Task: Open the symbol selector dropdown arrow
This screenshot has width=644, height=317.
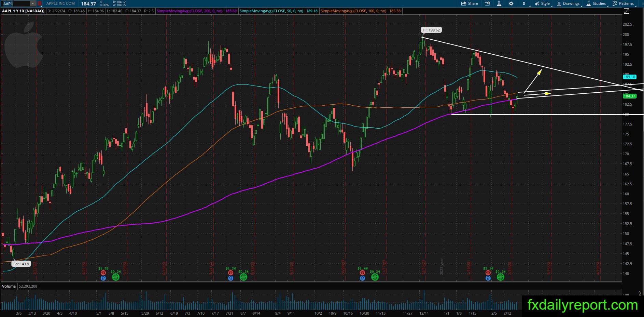Action: point(32,3)
